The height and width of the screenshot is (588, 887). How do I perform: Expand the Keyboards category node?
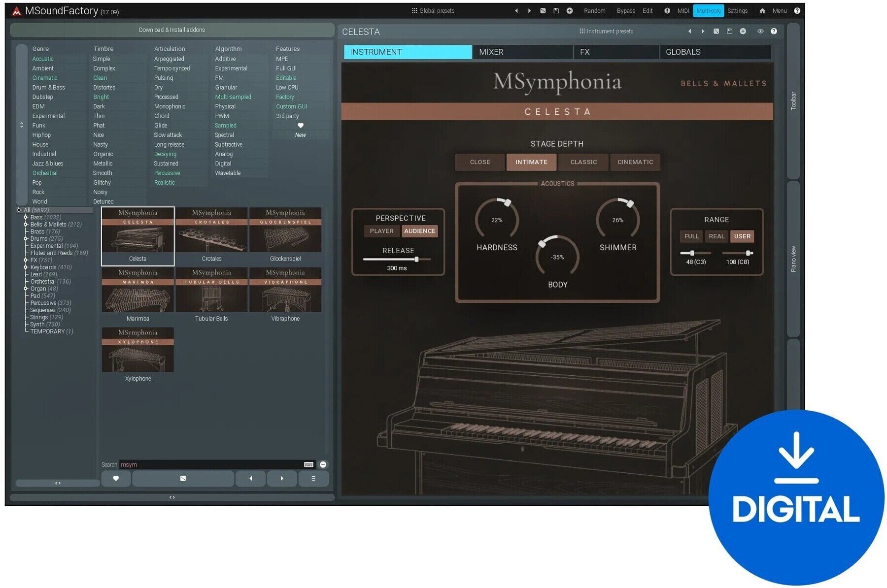point(26,267)
